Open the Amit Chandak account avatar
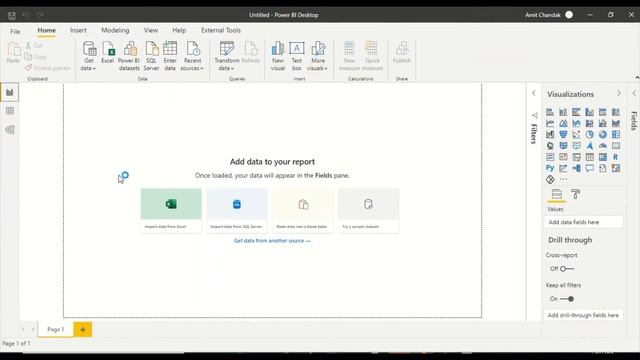 [x=569, y=15]
